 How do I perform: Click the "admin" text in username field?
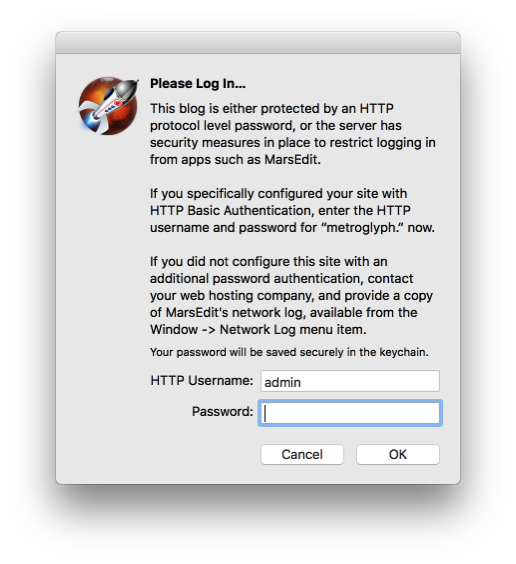[282, 382]
